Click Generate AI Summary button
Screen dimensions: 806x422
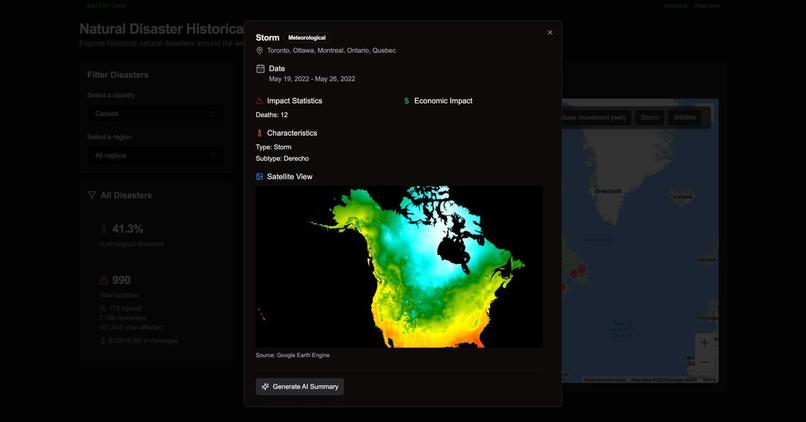coord(300,387)
